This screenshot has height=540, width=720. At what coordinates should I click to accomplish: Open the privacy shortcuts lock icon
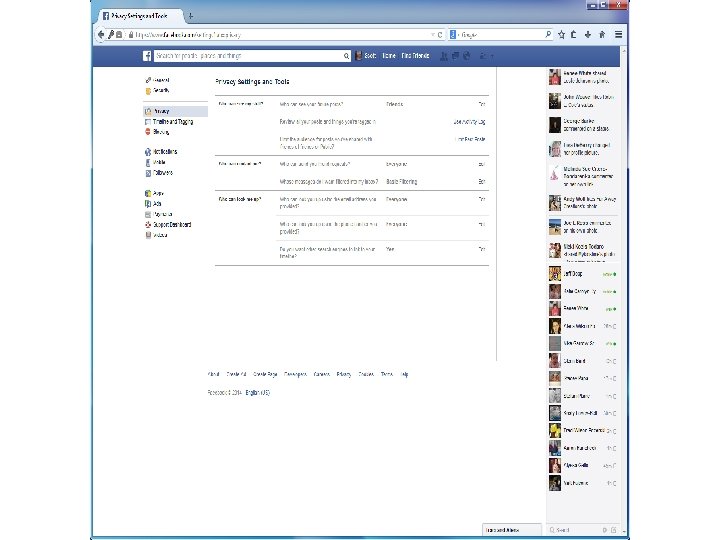pos(483,56)
